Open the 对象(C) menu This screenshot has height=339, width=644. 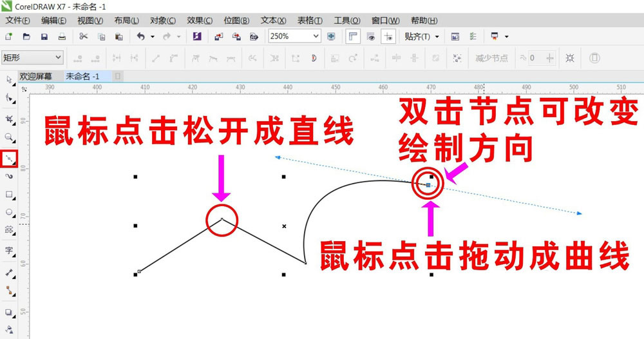point(163,20)
